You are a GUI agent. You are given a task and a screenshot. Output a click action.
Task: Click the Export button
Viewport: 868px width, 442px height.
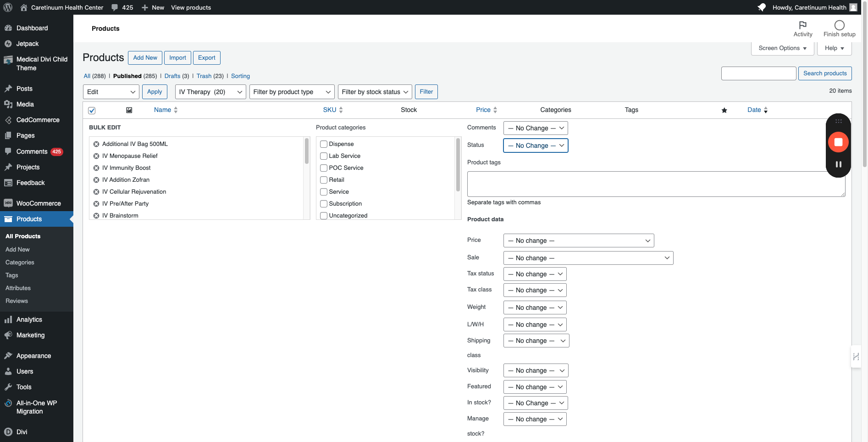pyautogui.click(x=207, y=58)
